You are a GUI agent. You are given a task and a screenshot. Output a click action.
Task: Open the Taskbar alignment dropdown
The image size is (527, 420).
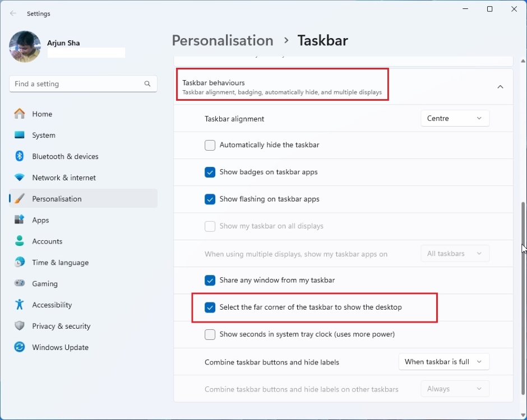455,118
